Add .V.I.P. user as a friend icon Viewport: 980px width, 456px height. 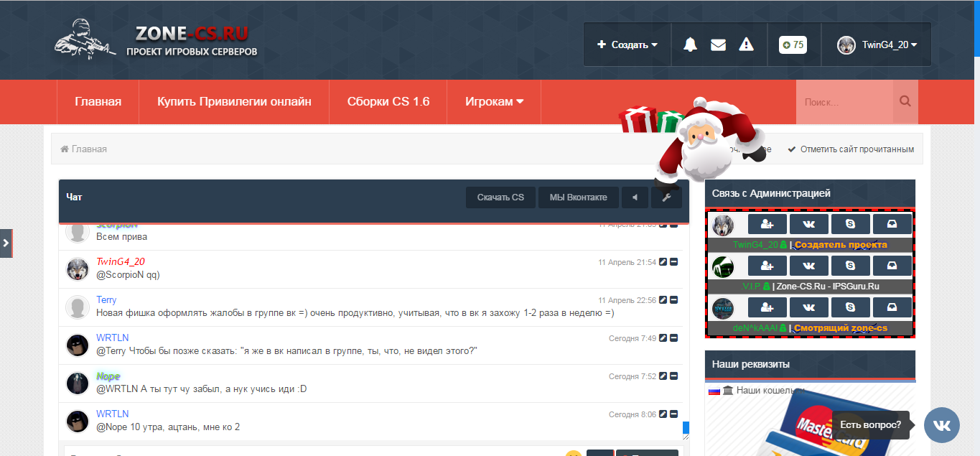(767, 266)
